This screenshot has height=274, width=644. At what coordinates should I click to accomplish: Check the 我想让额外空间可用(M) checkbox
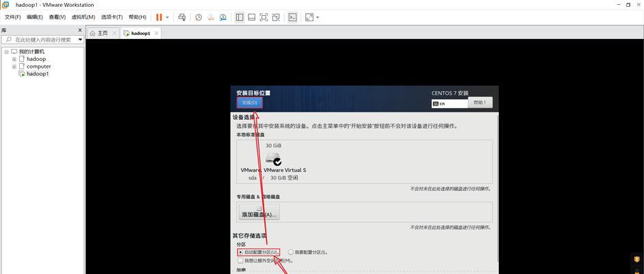point(241,260)
